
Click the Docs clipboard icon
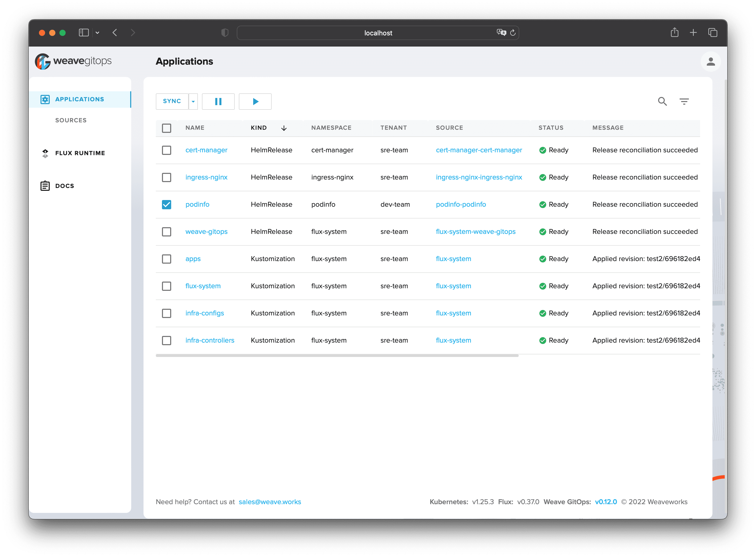pos(45,186)
